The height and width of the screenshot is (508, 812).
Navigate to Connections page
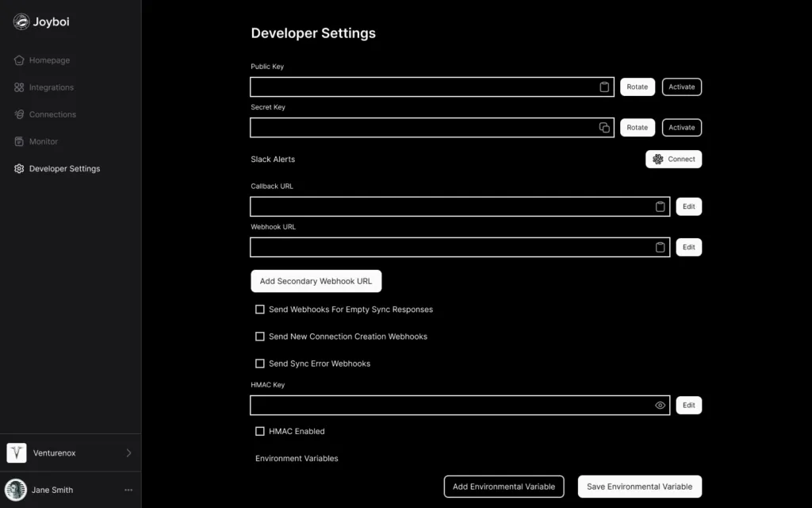pyautogui.click(x=52, y=114)
